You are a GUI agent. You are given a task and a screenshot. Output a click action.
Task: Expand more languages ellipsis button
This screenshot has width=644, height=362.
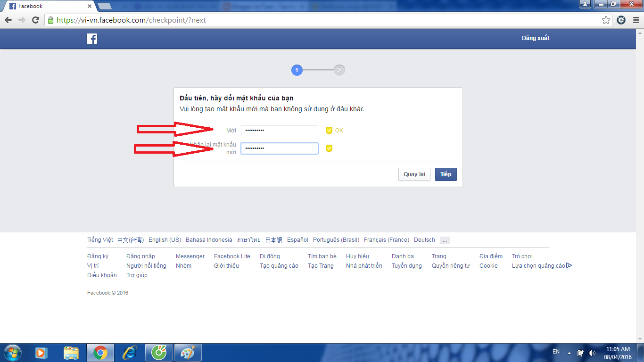coord(445,240)
